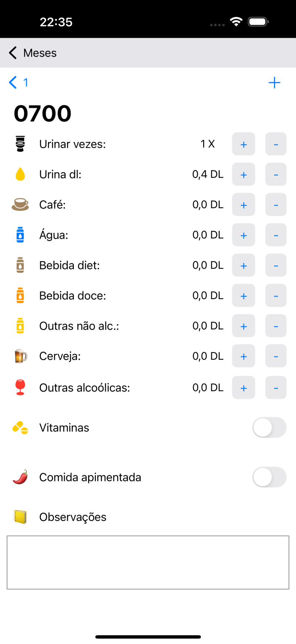The height and width of the screenshot is (644, 296).
Task: Turn on the Comida apimentada toggle
Action: (269, 477)
